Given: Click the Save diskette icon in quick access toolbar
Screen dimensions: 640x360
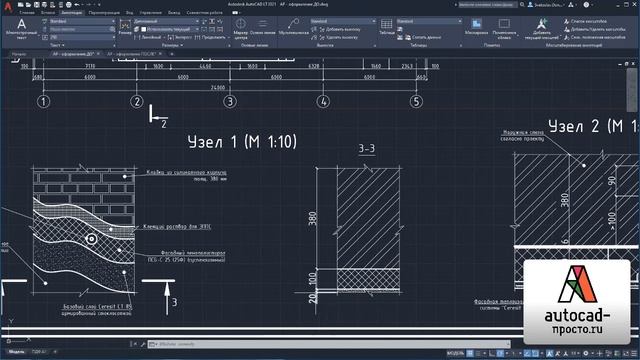Looking at the screenshot, I should click(x=36, y=4).
